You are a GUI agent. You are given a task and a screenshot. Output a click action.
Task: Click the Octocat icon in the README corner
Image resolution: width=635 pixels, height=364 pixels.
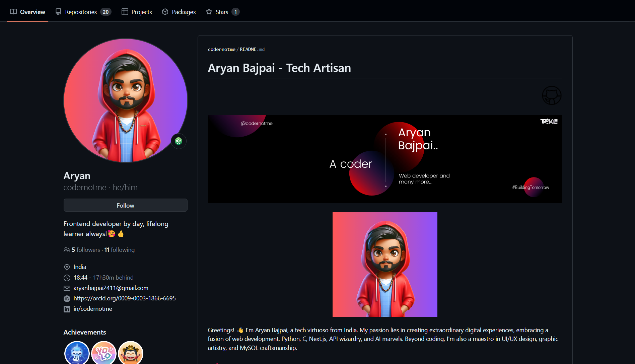click(x=552, y=95)
